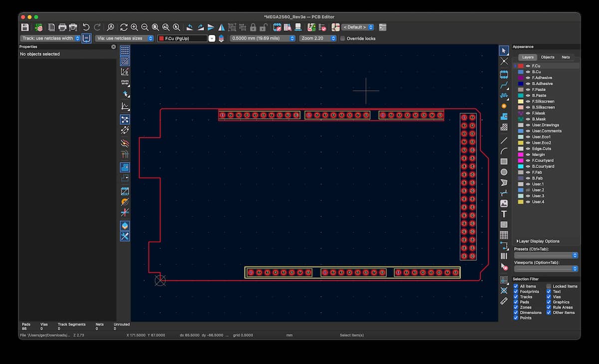Open the F.Cu (PgUp) layer selector
Viewport: 599px width, 364px height.
pos(186,38)
